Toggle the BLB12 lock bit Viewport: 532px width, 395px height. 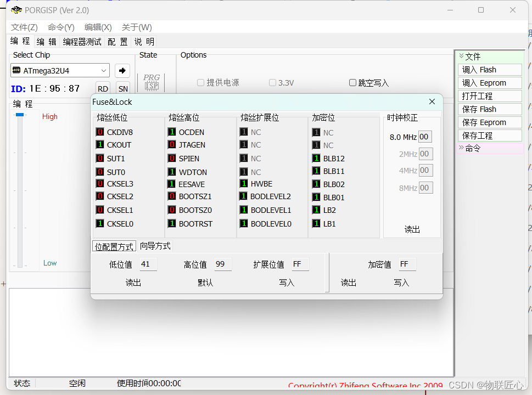[317, 159]
